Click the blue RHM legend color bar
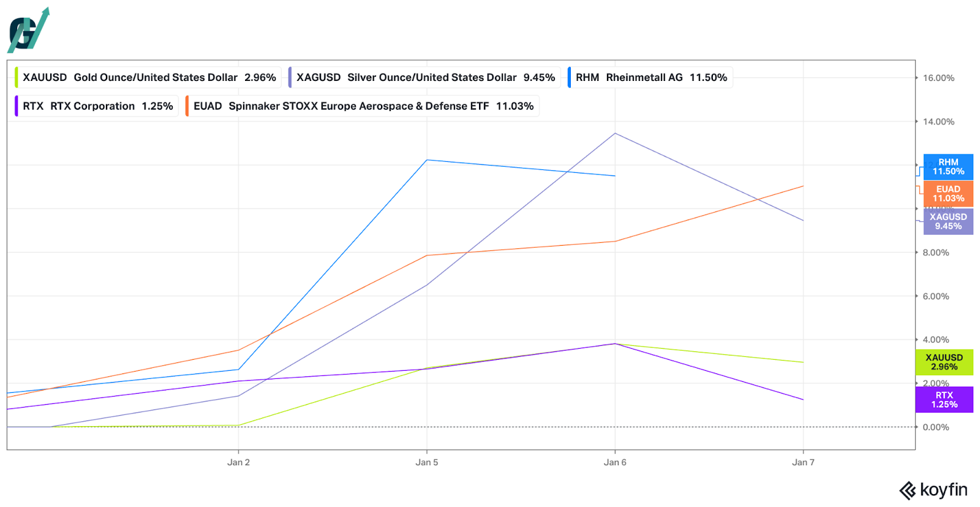The image size is (980, 507). [570, 77]
